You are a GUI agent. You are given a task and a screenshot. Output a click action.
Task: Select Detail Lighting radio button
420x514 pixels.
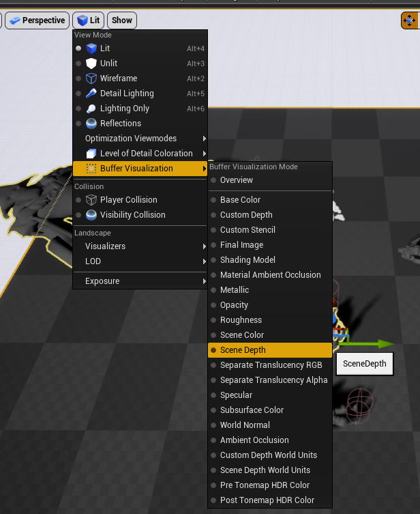[x=78, y=94]
